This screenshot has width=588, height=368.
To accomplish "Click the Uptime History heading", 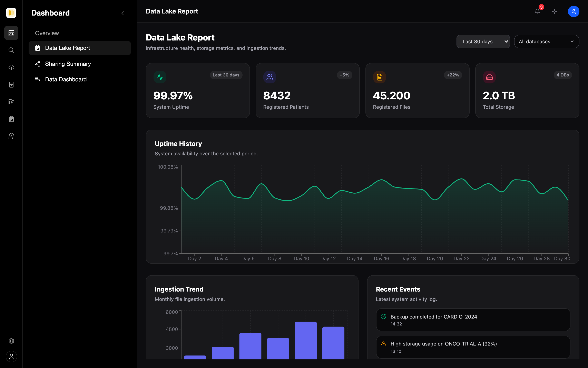I will 178,144.
